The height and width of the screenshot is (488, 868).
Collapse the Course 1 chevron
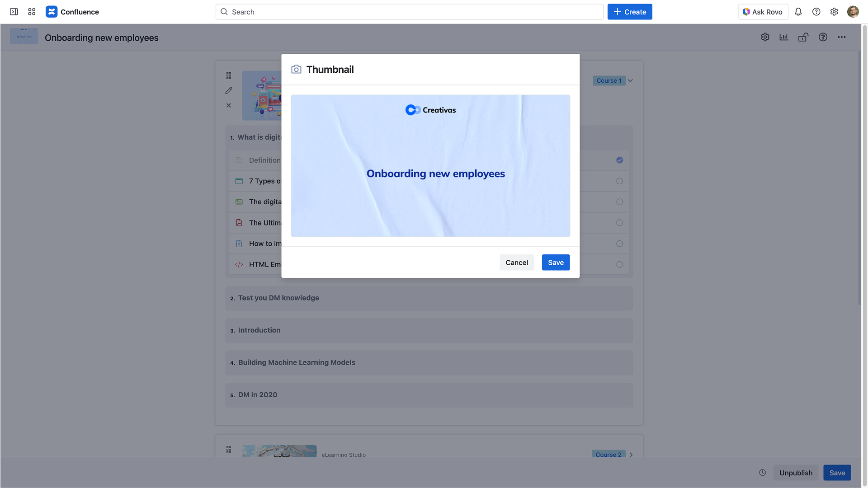[631, 81]
